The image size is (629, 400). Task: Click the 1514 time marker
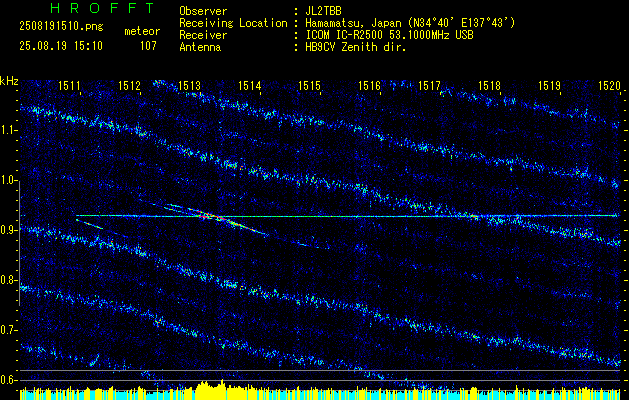pos(249,85)
